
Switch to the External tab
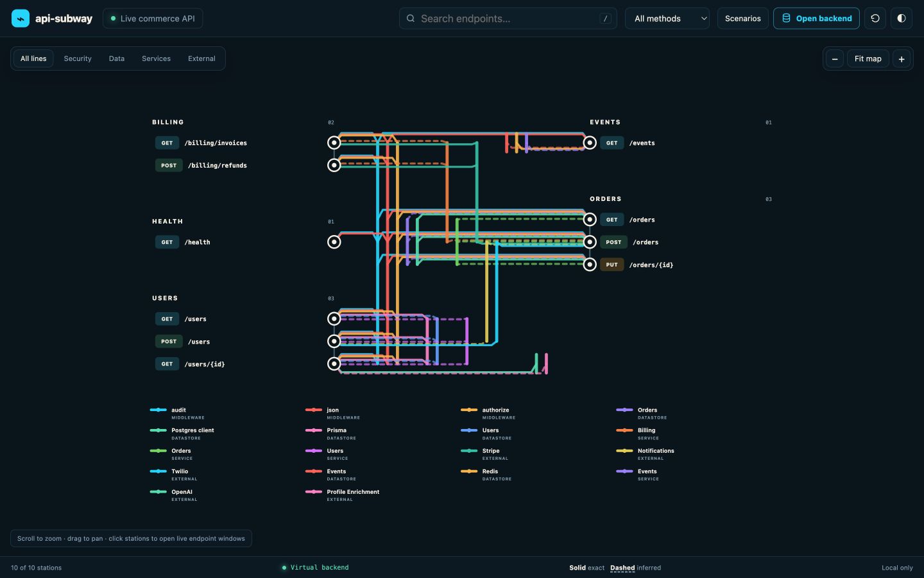[201, 58]
